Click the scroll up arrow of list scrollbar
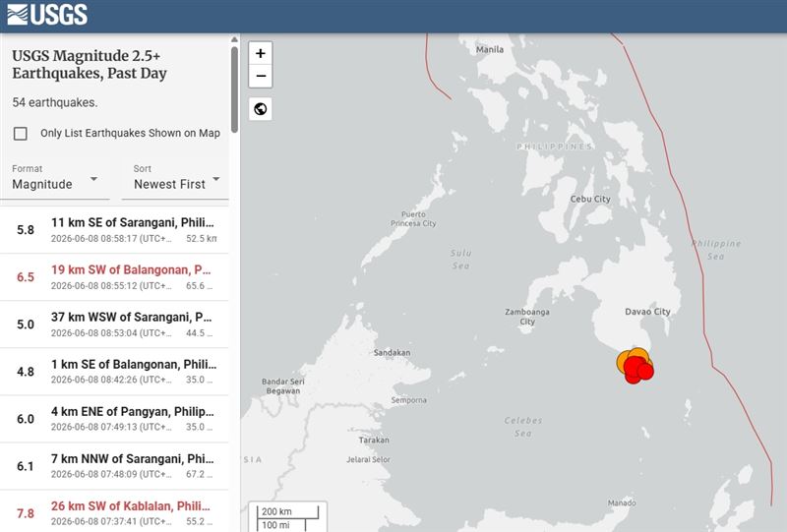The width and height of the screenshot is (787, 532). (234, 39)
